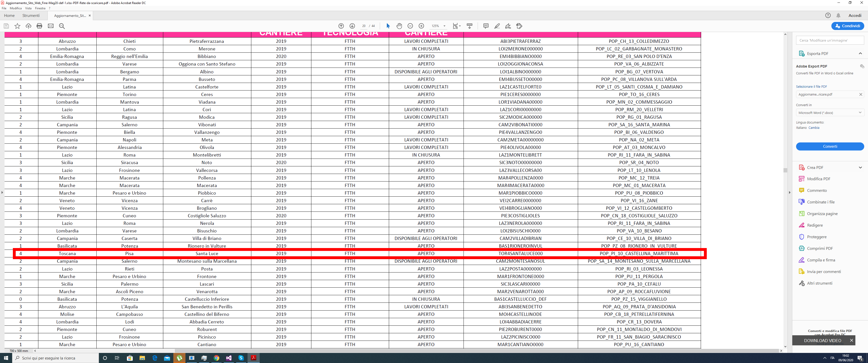Add a comment note icon
The height and width of the screenshot is (363, 868).
(x=485, y=26)
